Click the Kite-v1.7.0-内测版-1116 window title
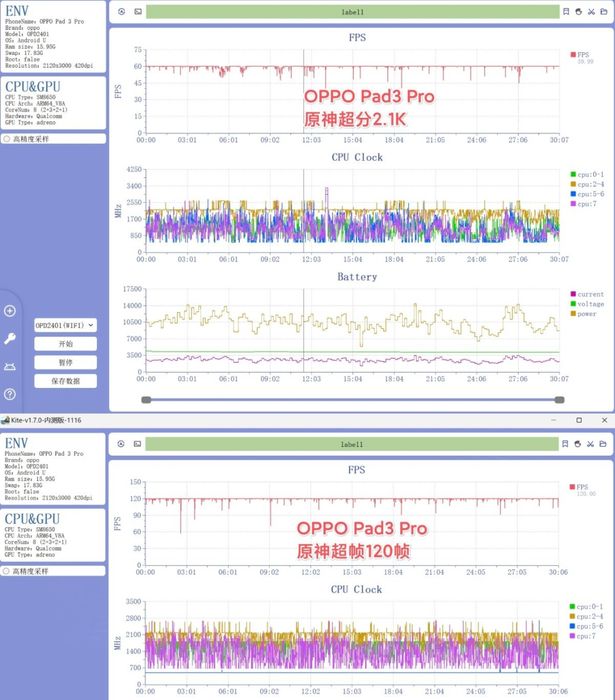The height and width of the screenshot is (700, 615). [46, 420]
